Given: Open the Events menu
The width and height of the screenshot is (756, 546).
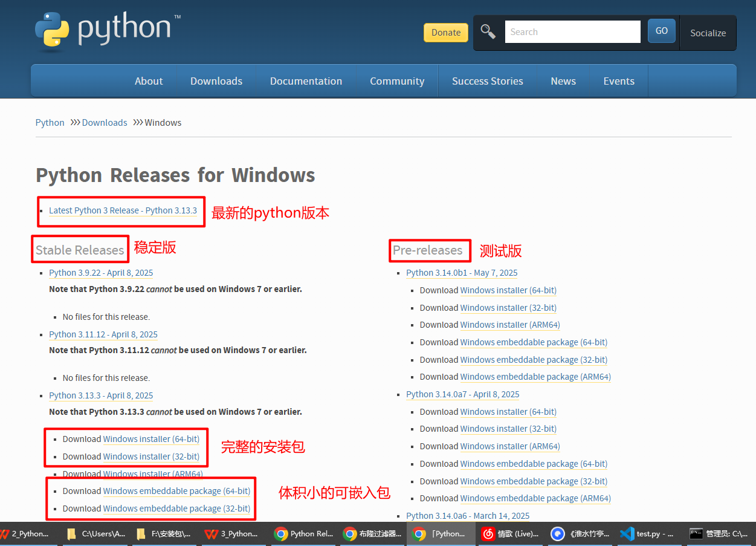Looking at the screenshot, I should pyautogui.click(x=619, y=81).
